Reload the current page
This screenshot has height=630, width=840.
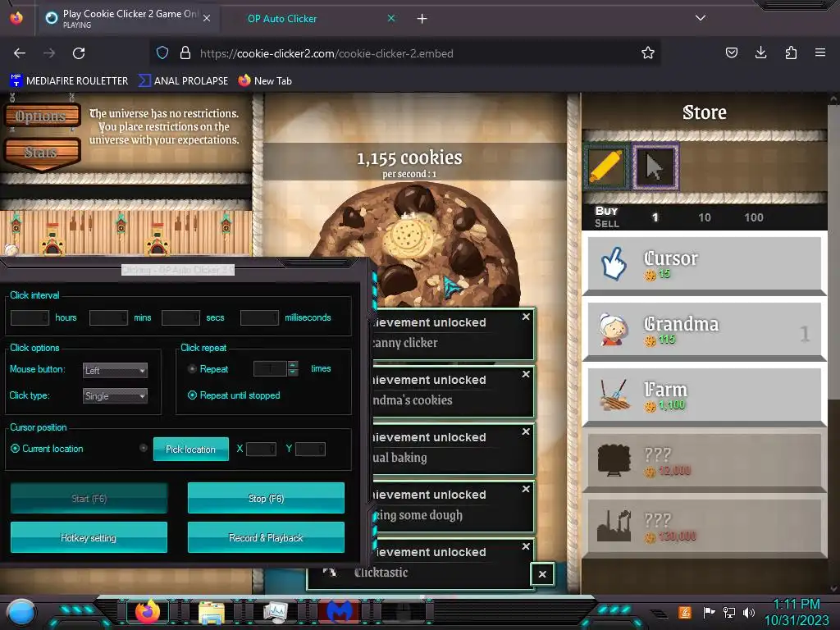click(x=79, y=53)
